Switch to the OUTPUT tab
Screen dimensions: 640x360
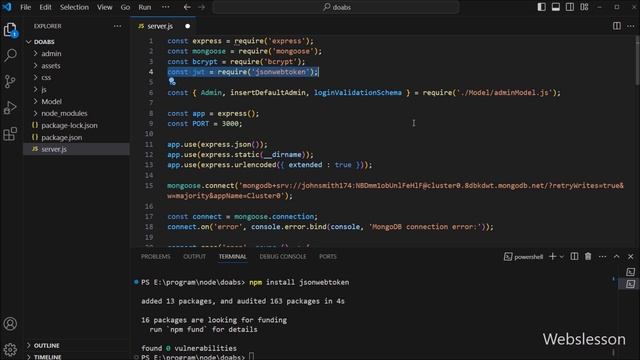click(x=194, y=257)
